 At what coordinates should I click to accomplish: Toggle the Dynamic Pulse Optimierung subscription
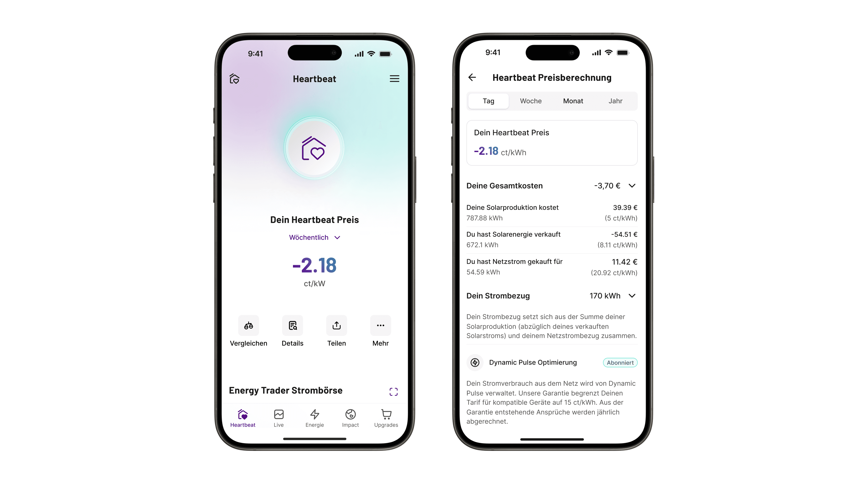[618, 362]
